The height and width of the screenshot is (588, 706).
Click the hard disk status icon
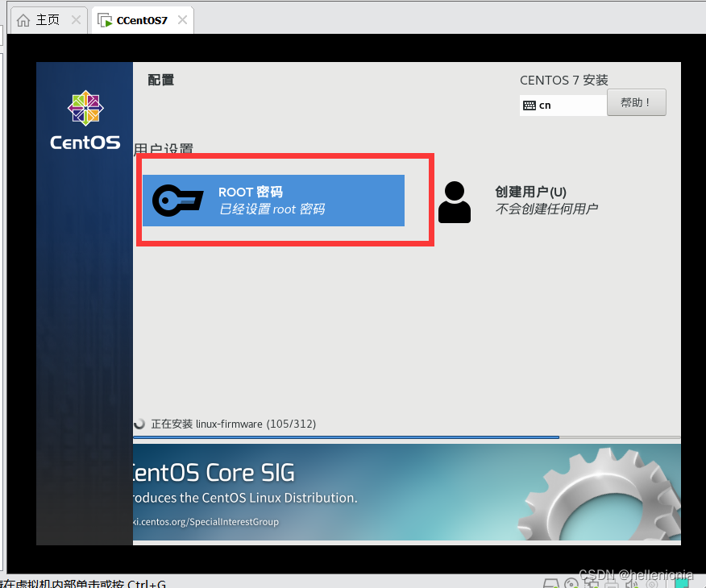click(552, 583)
